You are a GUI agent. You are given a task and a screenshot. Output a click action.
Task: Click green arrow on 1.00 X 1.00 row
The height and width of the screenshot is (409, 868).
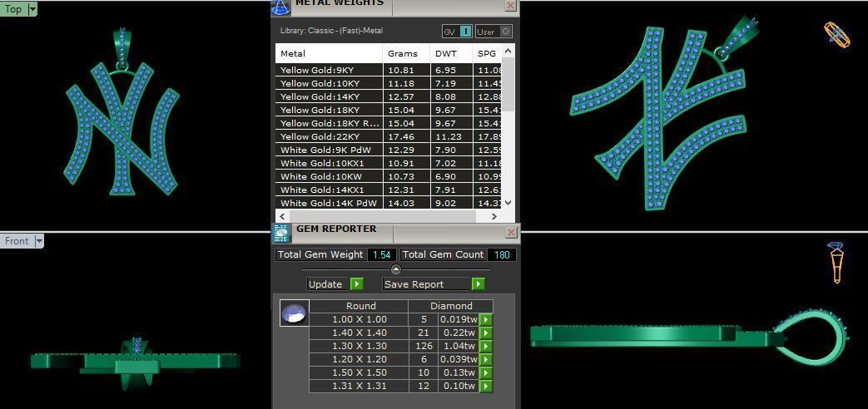485,319
